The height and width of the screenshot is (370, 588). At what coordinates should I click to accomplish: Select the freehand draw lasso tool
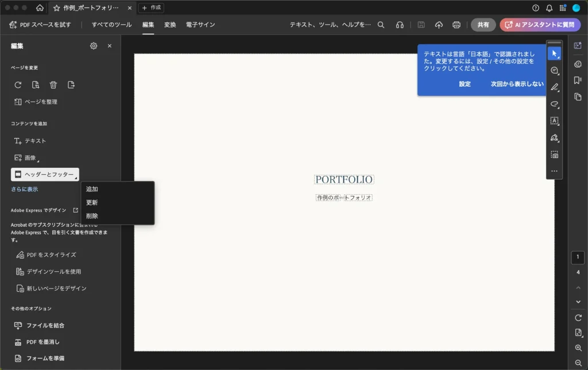554,104
